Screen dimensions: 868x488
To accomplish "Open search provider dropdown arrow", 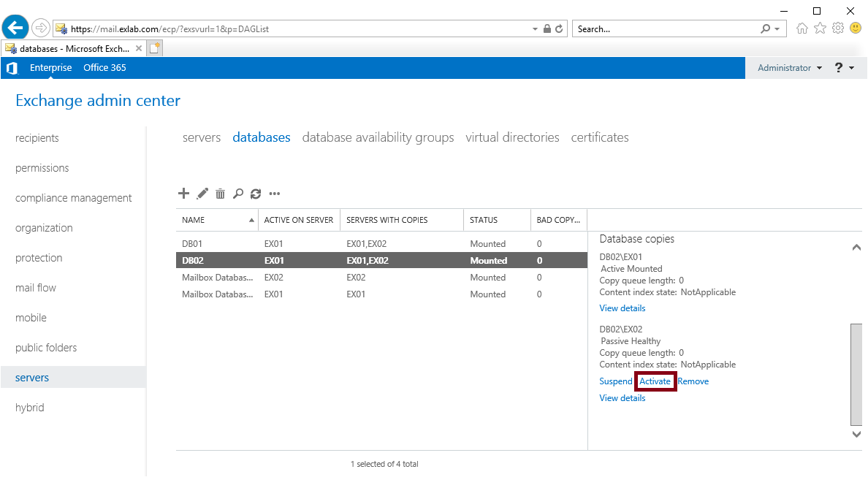I will [777, 28].
